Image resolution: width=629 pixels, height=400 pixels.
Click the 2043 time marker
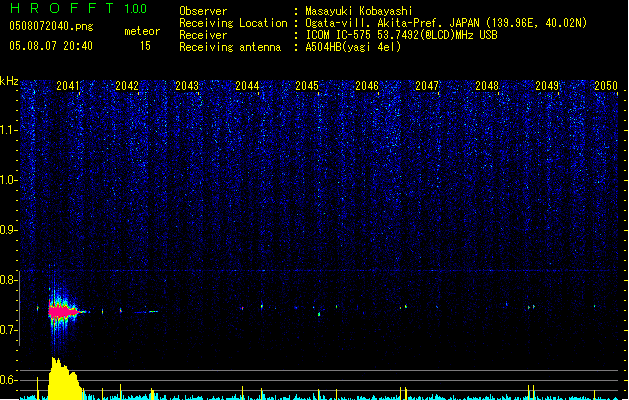click(x=187, y=85)
